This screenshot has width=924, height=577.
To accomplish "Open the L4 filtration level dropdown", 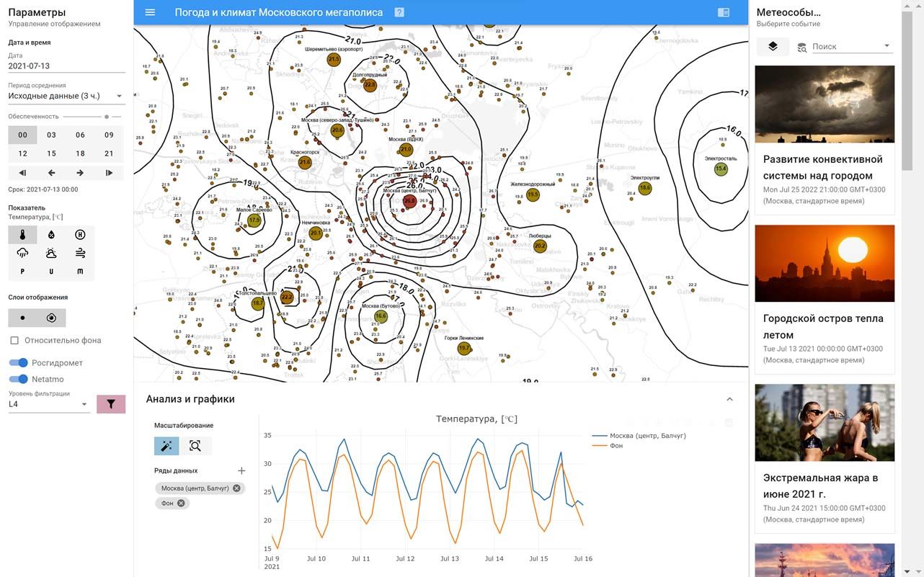I will point(48,404).
